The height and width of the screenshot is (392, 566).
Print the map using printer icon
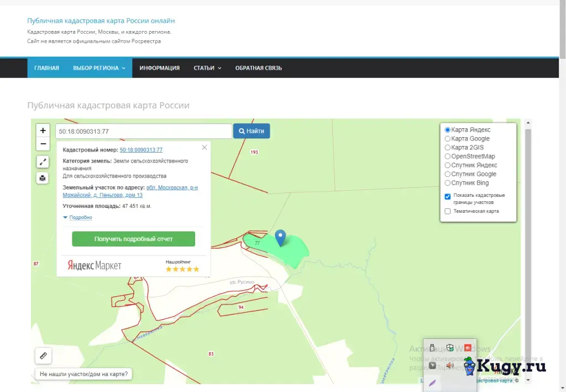[43, 178]
